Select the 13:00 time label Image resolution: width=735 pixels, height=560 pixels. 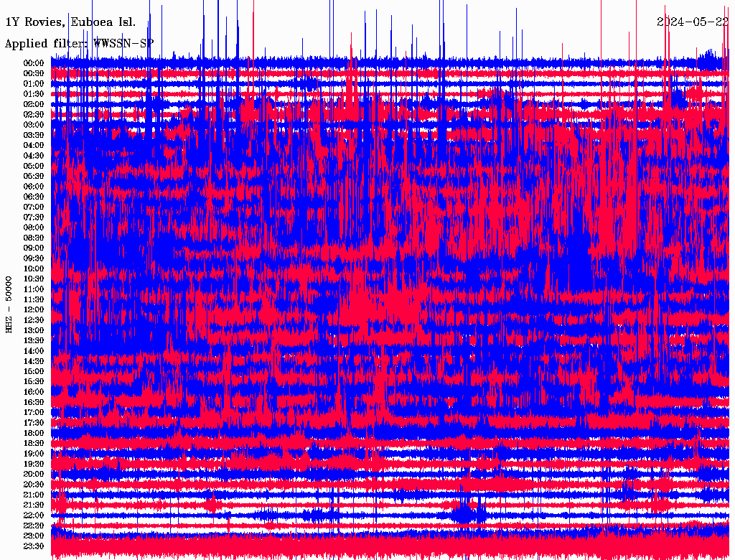pyautogui.click(x=34, y=331)
